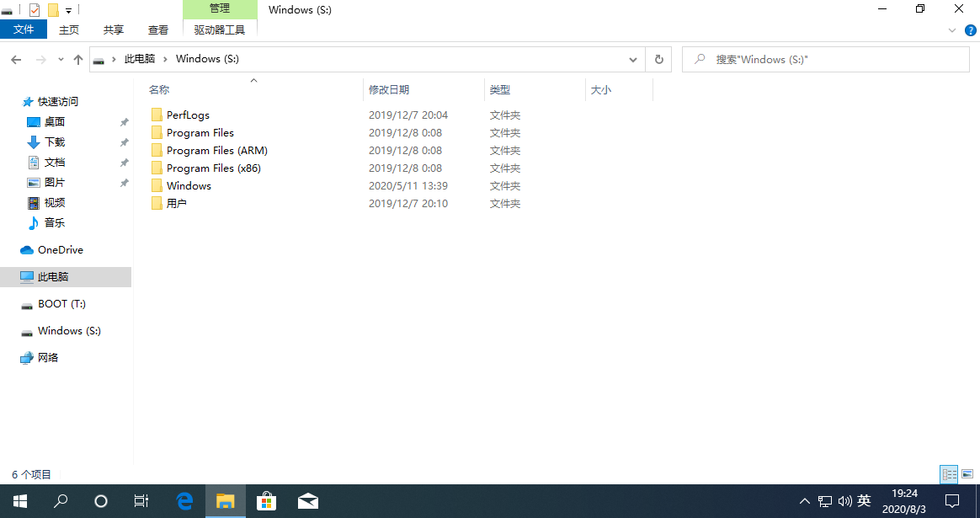Open the recent locations dropdown arrow
Image resolution: width=980 pixels, height=518 pixels.
pyautogui.click(x=61, y=60)
